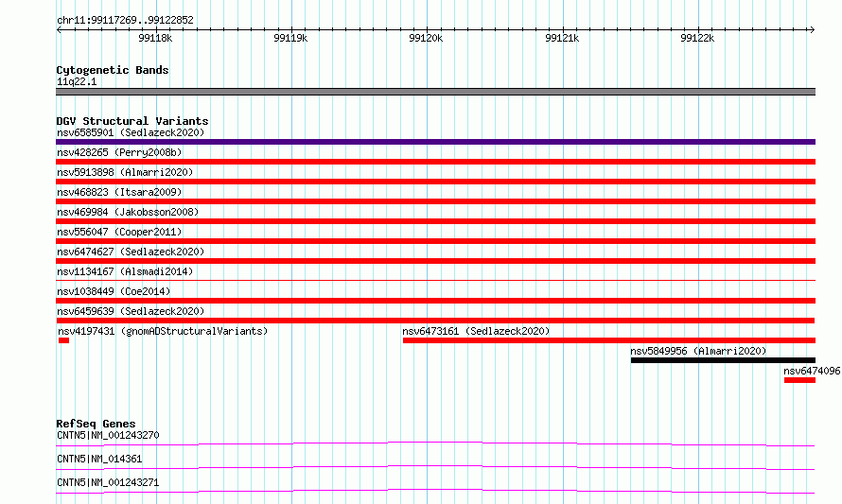Select nsv556047 (Cooper2011) label
The width and height of the screenshot is (842, 504).
tap(119, 232)
